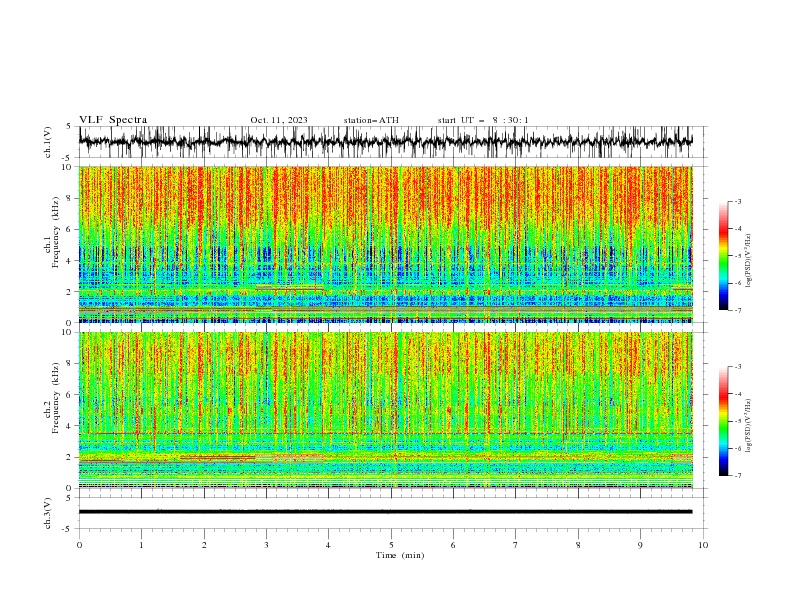Click ch.1 color bar "-3" scale value
The width and height of the screenshot is (792, 612).
coord(737,201)
